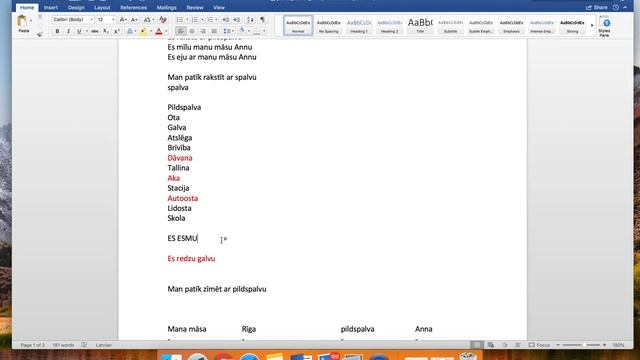
Task: Open the Paste options arrow
Action: (x=31, y=20)
